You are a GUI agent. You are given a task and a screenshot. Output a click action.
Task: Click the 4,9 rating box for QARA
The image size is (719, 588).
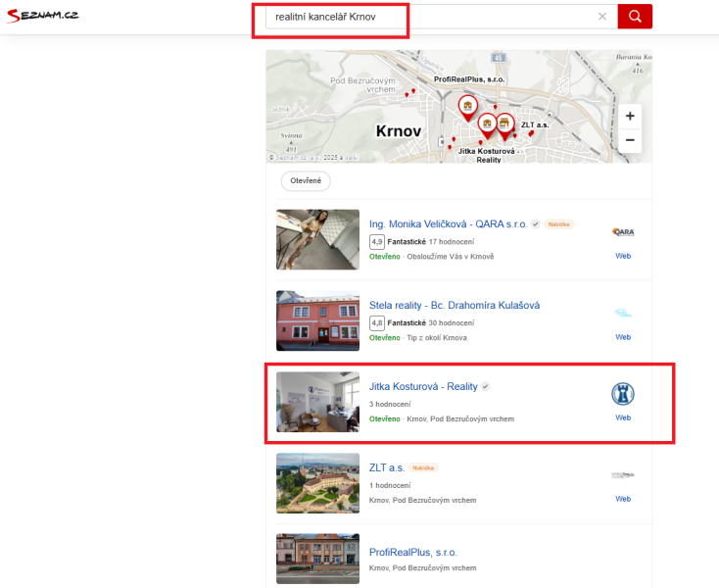click(x=377, y=242)
